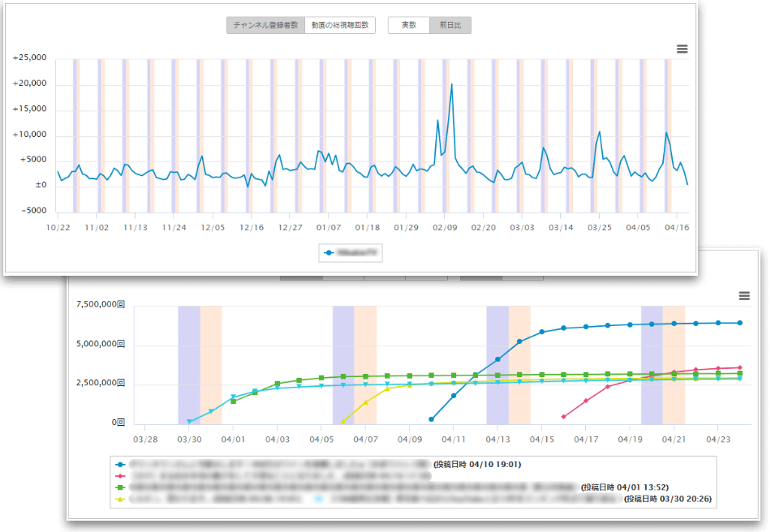Toggle the pink diamond video legend entry
Image resolution: width=771 pixels, height=532 pixels.
[274, 476]
